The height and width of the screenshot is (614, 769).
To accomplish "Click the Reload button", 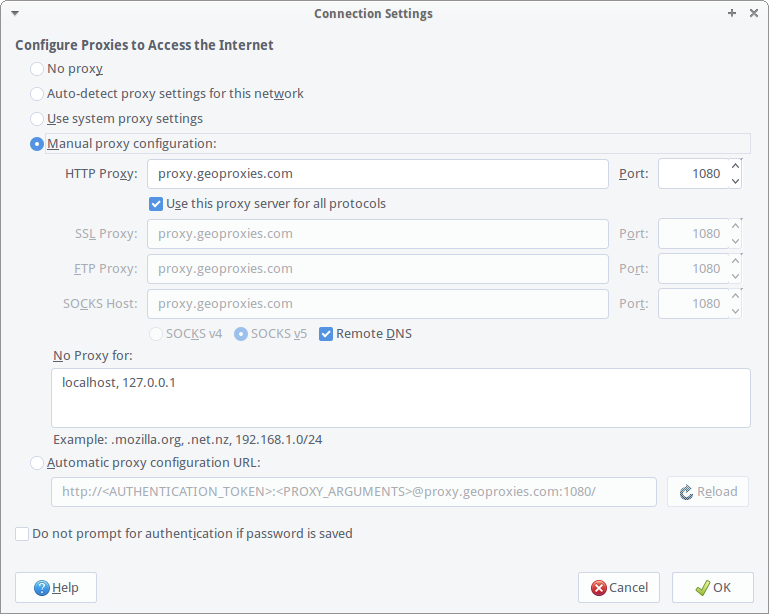I will (x=708, y=492).
